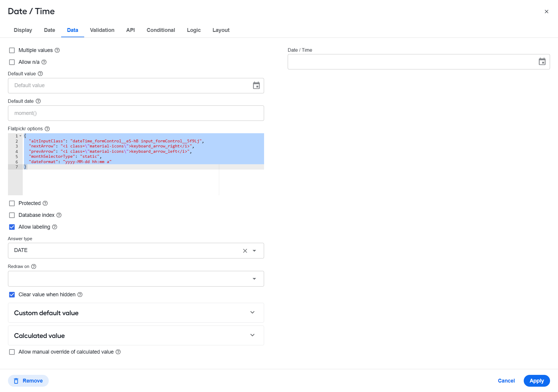
Task: Open calendar picker in Date / Time preview
Action: (542, 61)
